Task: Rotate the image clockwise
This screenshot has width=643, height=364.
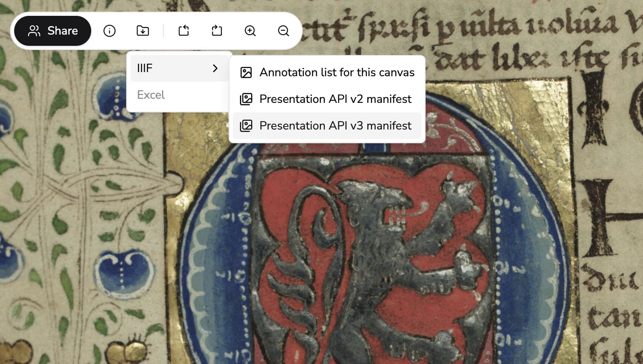Action: coord(217,31)
